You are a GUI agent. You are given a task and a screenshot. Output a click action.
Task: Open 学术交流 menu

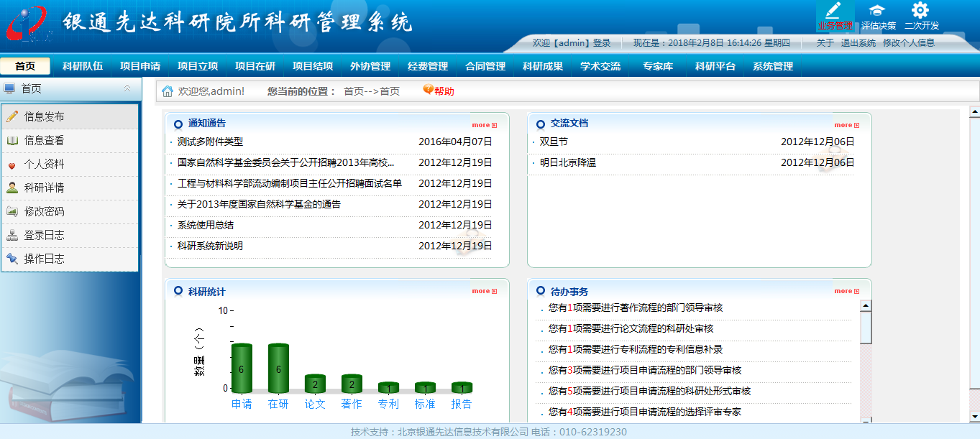click(600, 66)
